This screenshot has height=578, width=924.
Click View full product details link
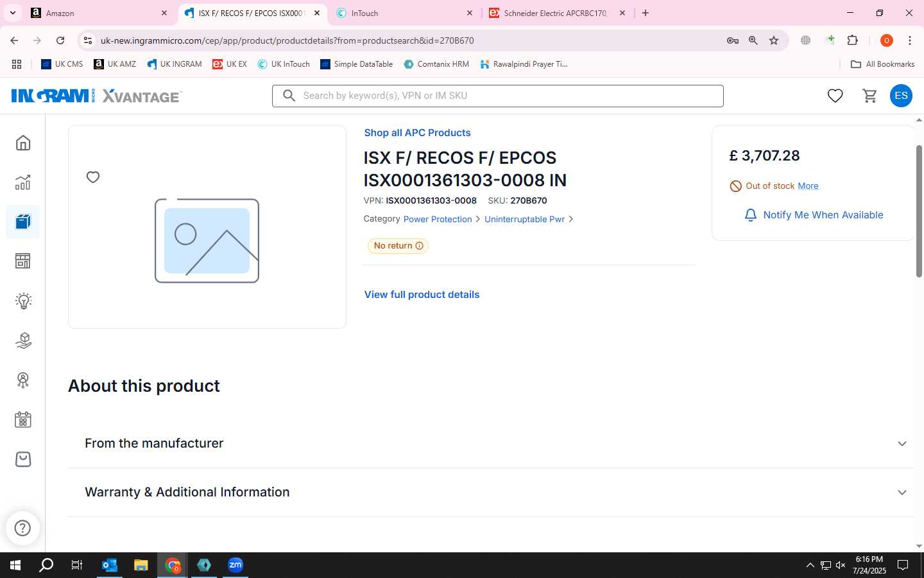pos(422,295)
